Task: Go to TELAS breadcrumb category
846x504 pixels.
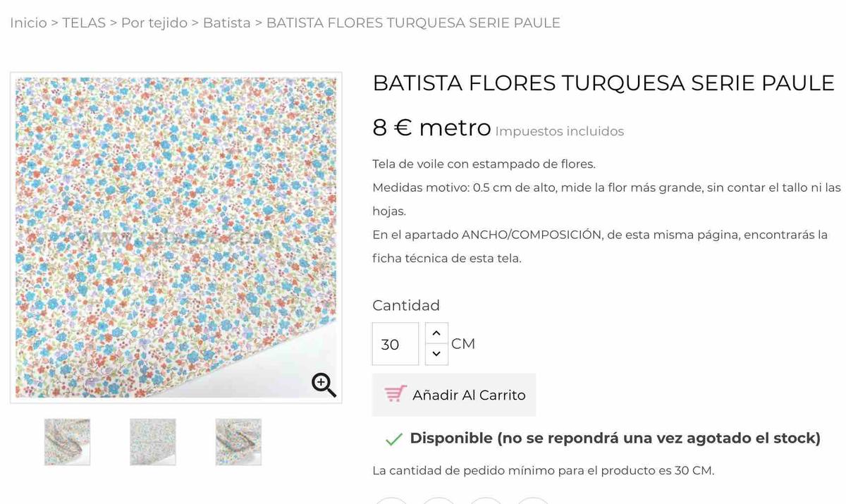Action: [84, 23]
